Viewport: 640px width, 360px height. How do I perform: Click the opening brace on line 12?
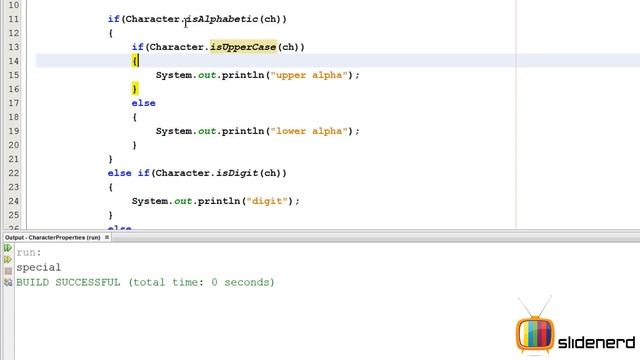pyautogui.click(x=111, y=33)
